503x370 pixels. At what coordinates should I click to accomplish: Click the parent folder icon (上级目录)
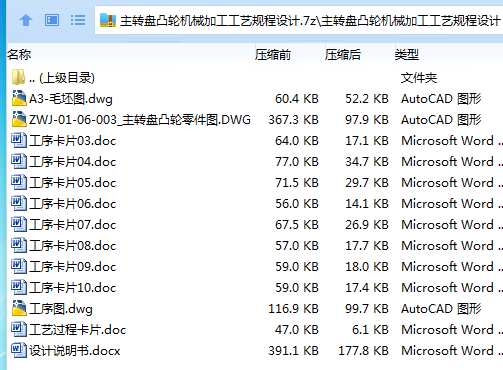click(x=19, y=77)
